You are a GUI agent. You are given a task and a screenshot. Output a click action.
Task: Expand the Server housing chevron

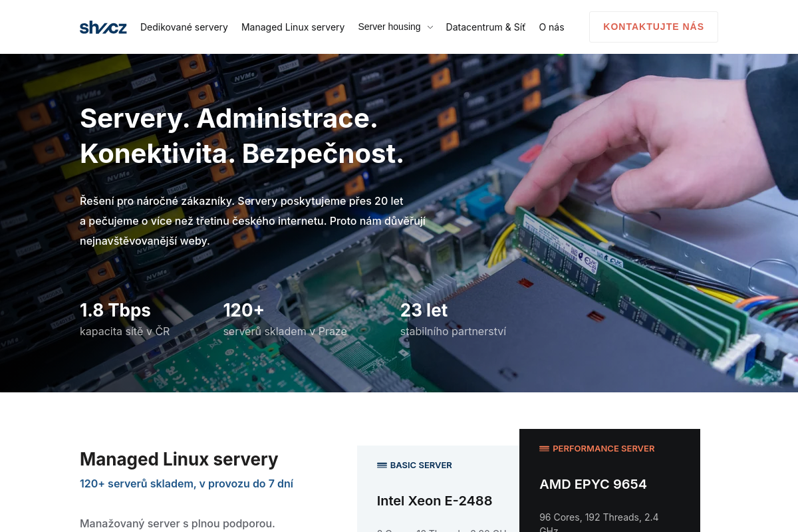click(430, 27)
